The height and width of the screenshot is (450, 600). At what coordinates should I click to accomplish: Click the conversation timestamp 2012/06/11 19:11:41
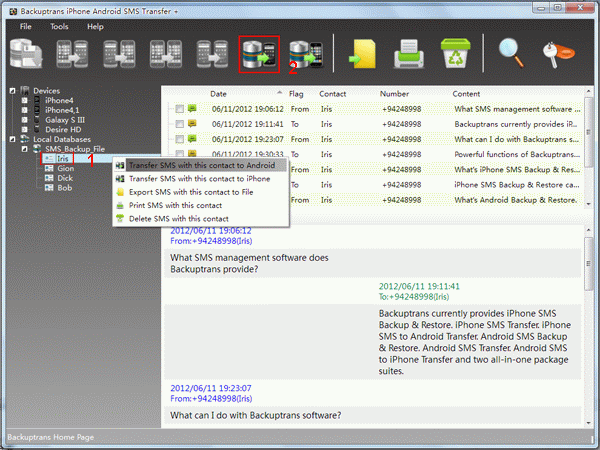[x=419, y=286]
